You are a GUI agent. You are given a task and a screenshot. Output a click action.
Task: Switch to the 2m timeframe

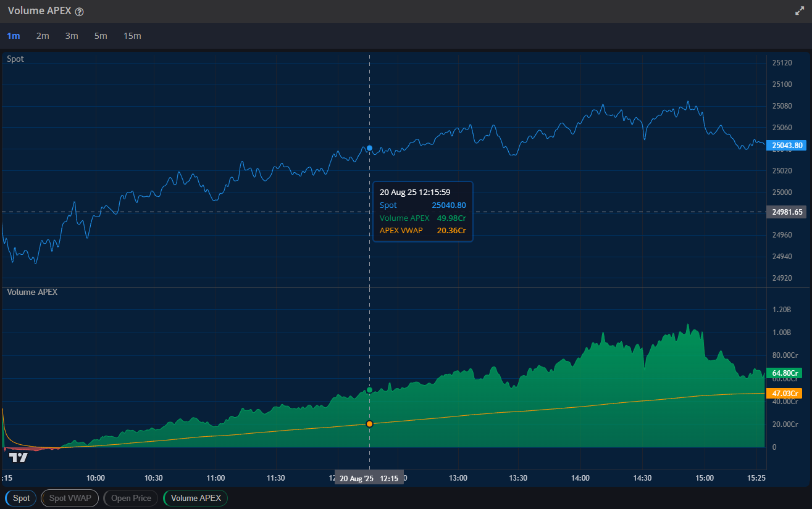43,36
